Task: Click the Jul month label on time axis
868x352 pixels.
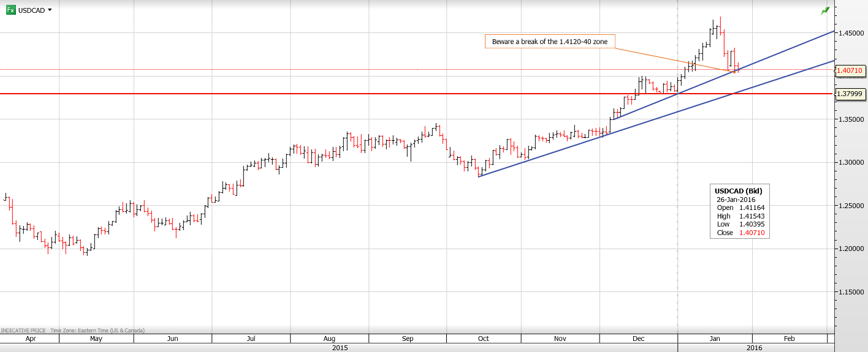Action: [251, 339]
